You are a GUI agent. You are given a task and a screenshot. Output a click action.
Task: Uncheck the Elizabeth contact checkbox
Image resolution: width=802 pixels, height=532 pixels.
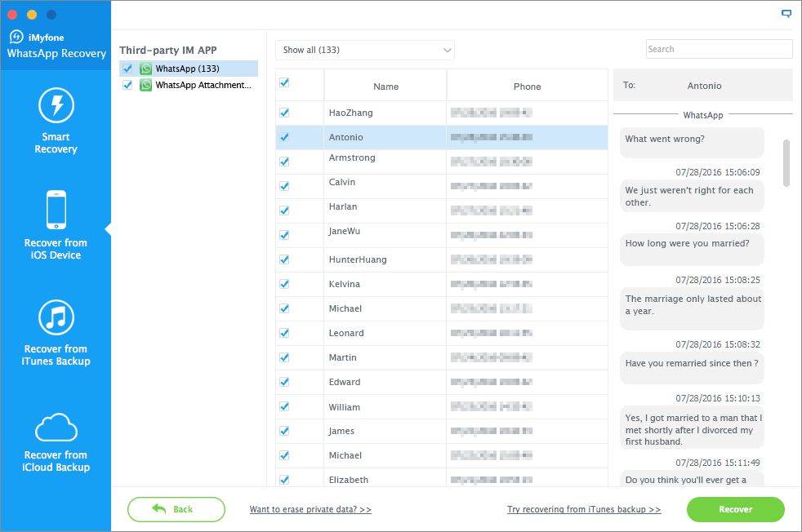(x=284, y=480)
